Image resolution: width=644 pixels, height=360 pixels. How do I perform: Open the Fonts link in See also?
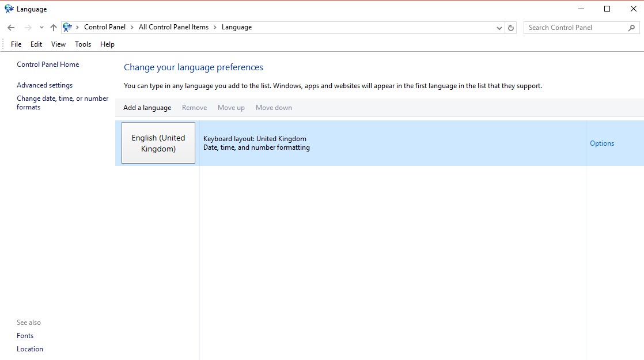tap(25, 335)
